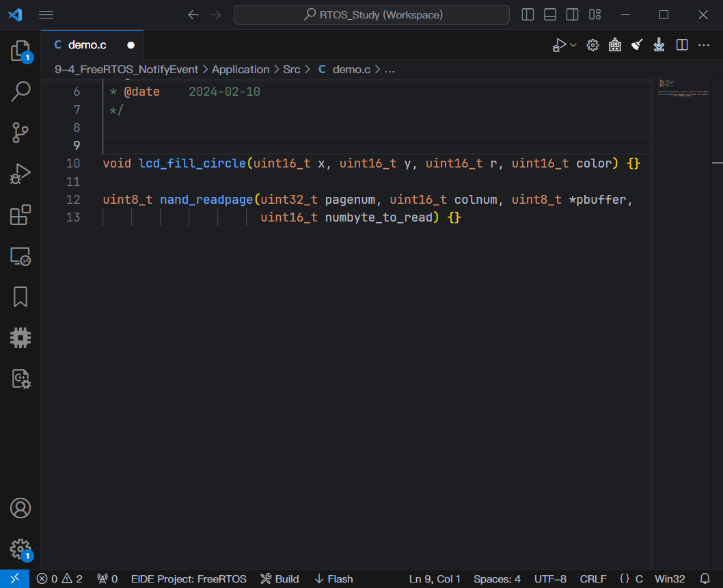Image resolution: width=723 pixels, height=588 pixels.
Task: Open the Remote Explorer sidebar icon
Action: 21,256
